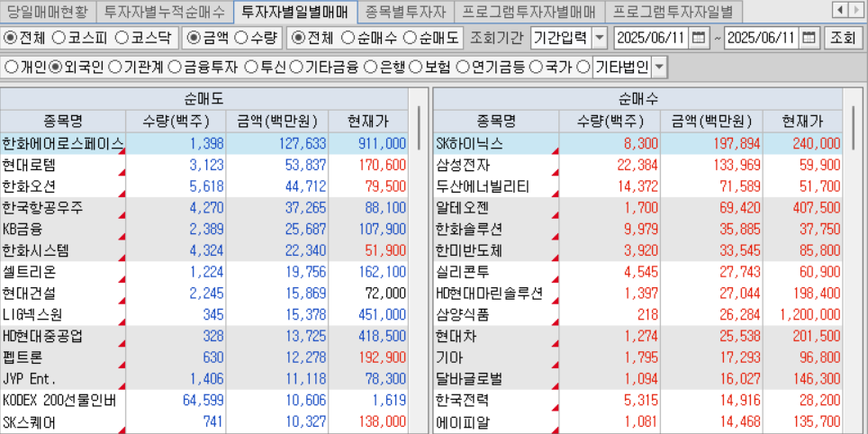The height and width of the screenshot is (434, 868).
Task: Select the 연기금등 radio button
Action: [462, 68]
